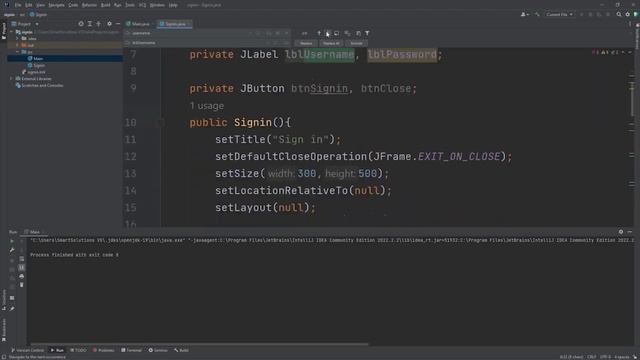The width and height of the screenshot is (640, 360).
Task: Click the Replace All button
Action: pyautogui.click(x=331, y=43)
